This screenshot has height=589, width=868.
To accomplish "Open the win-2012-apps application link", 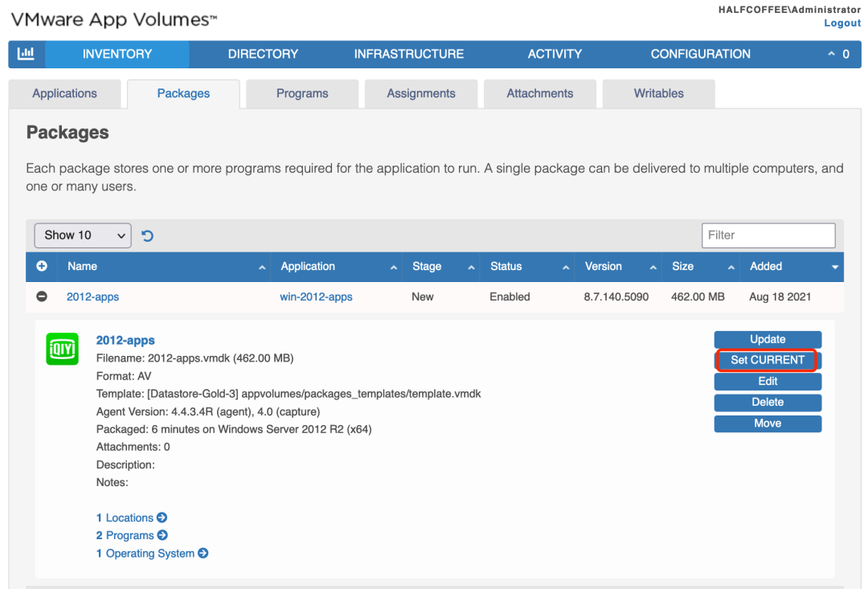I will point(316,297).
